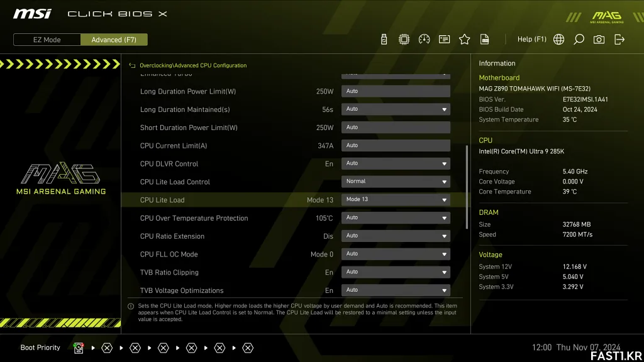
Task: Open the CPU Ratio Extension dropdown
Action: [396, 236]
